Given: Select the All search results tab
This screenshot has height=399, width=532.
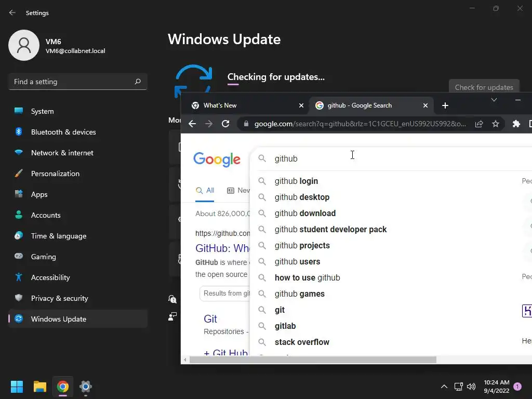Looking at the screenshot, I should tap(205, 190).
